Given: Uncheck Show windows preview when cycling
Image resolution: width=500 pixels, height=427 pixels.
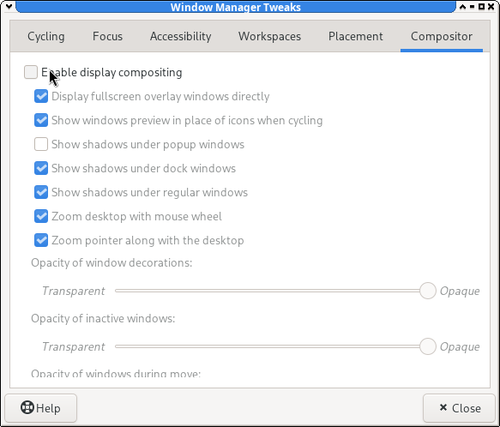Looking at the screenshot, I should click(41, 120).
